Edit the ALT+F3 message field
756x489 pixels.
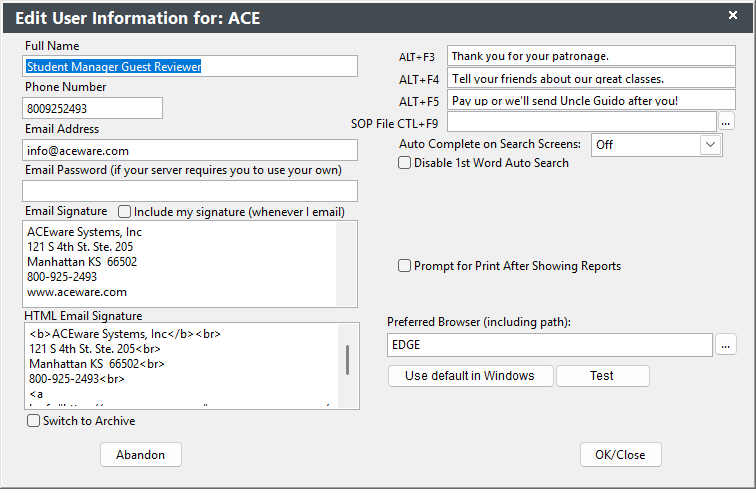point(591,56)
